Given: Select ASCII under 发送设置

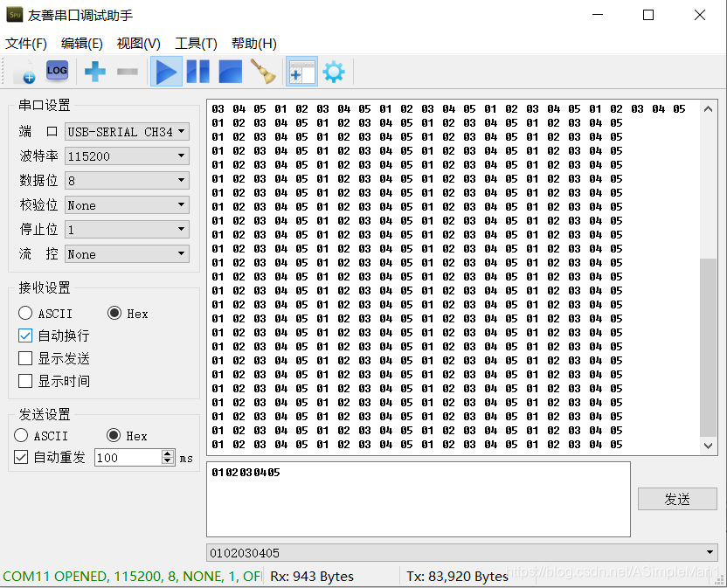Looking at the screenshot, I should (x=41, y=436).
